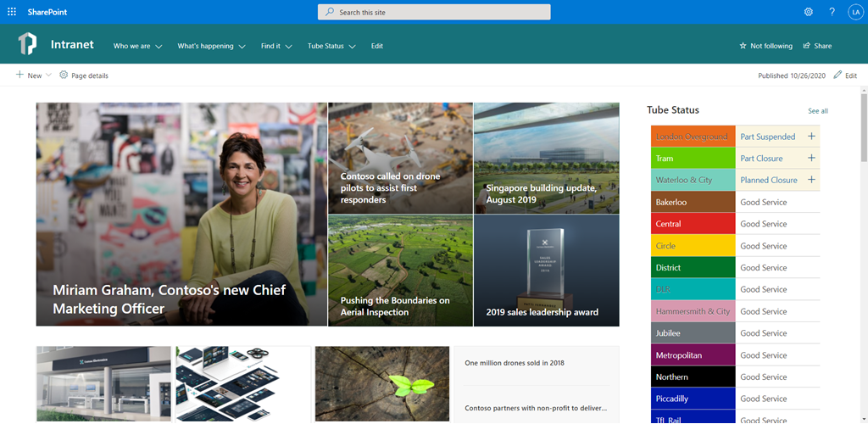Open Contoso partners with non-profit article
Viewport: 868px width, 424px height.
tap(536, 409)
